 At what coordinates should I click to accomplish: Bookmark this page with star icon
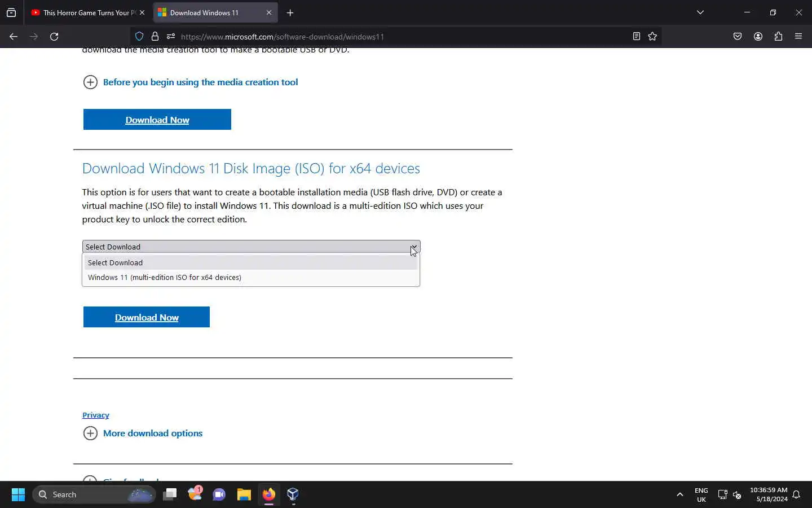pos(652,37)
